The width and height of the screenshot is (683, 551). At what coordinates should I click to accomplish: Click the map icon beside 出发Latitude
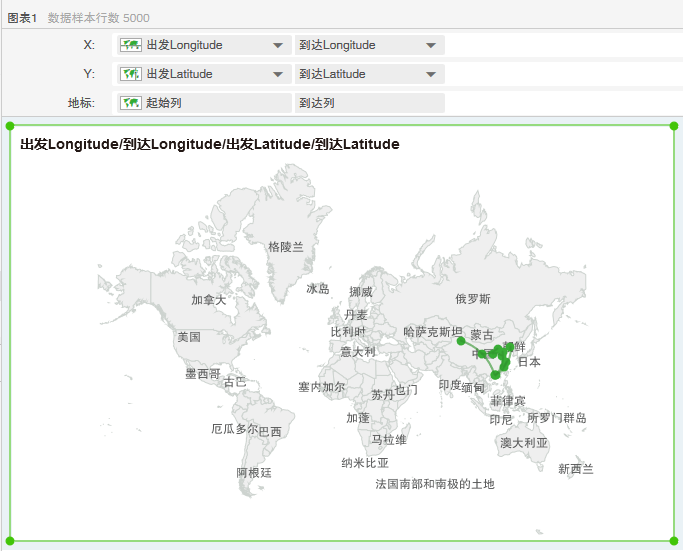131,74
